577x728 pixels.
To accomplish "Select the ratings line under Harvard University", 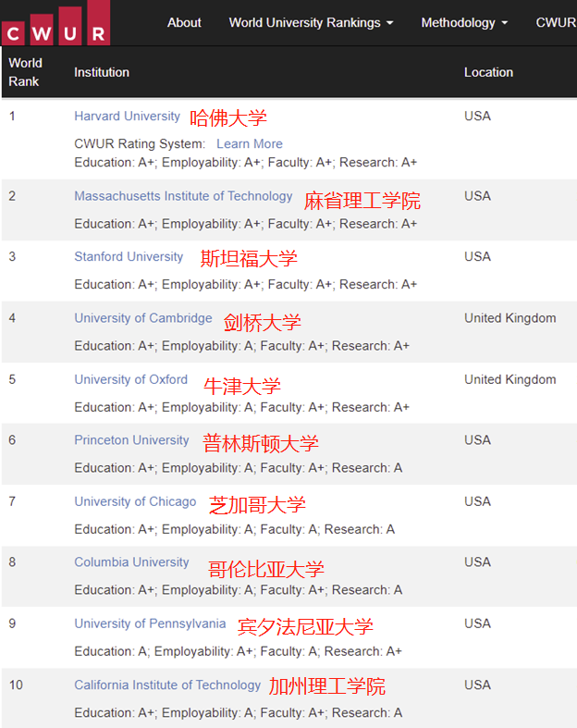I will (246, 163).
